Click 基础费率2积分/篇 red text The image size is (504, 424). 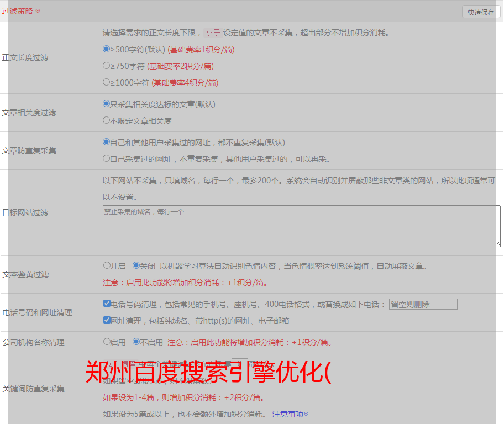(x=181, y=66)
